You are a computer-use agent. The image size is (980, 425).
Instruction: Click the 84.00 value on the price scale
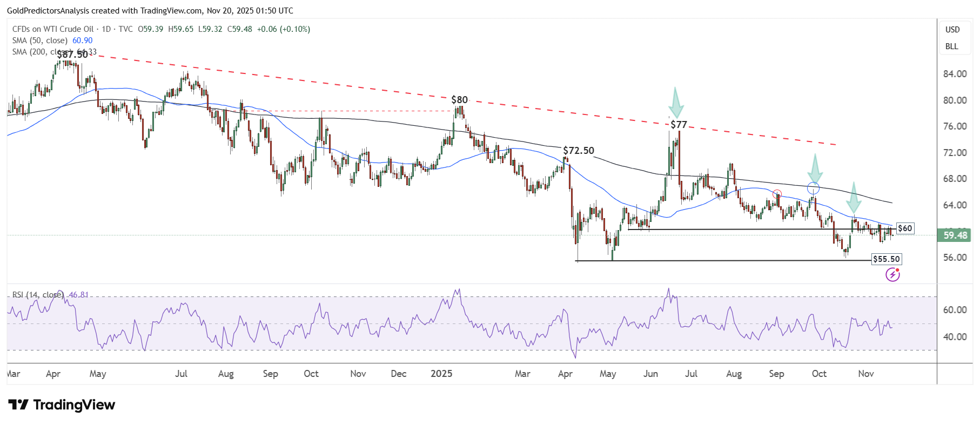(955, 74)
